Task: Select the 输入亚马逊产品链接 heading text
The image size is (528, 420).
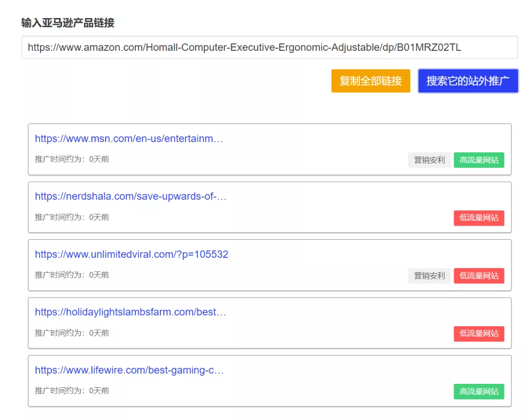Action: coord(67,23)
